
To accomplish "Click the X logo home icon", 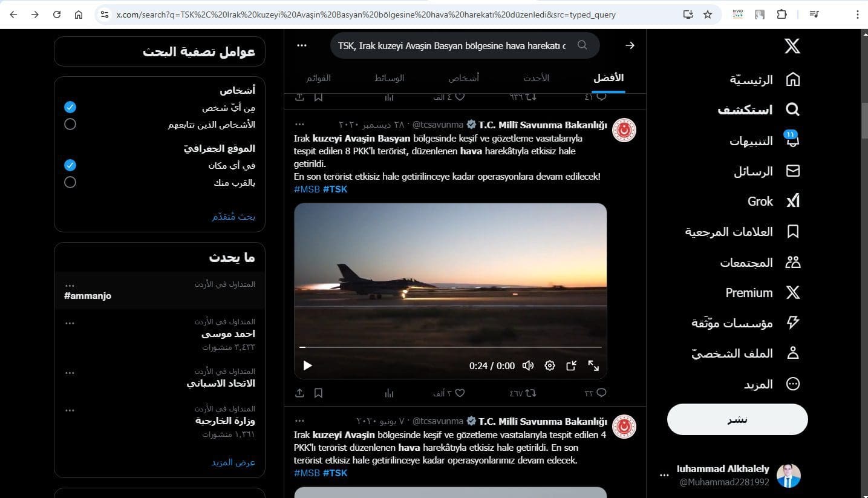I will coord(792,46).
